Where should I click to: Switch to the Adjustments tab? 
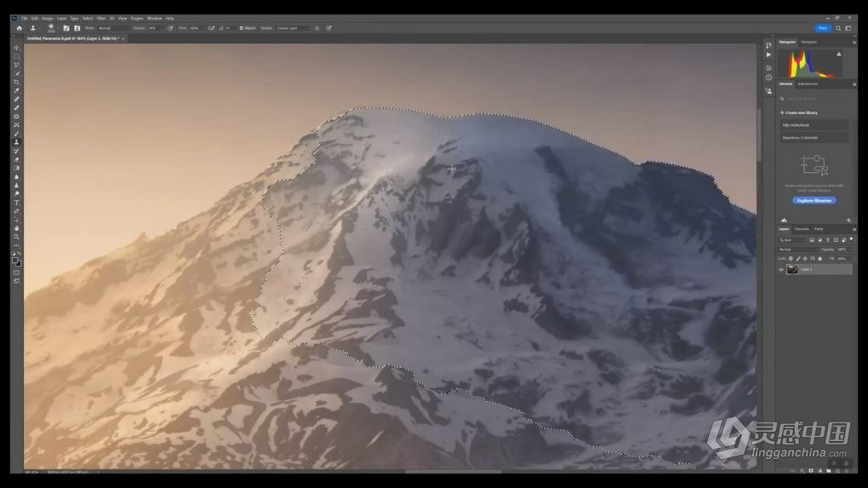pyautogui.click(x=808, y=84)
